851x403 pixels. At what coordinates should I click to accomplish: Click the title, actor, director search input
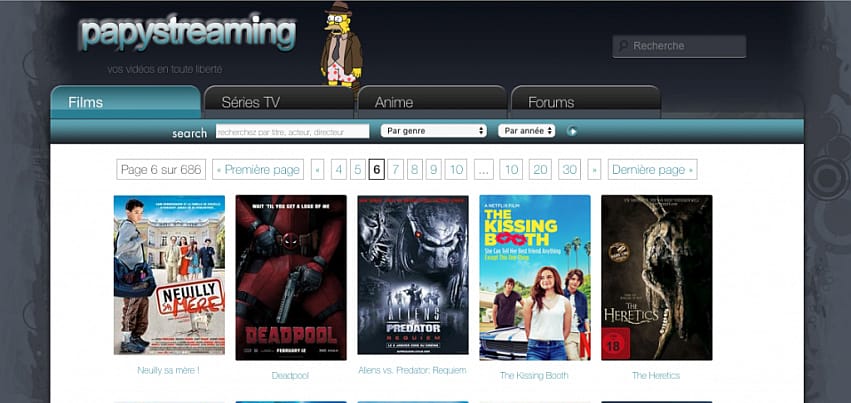(x=293, y=131)
